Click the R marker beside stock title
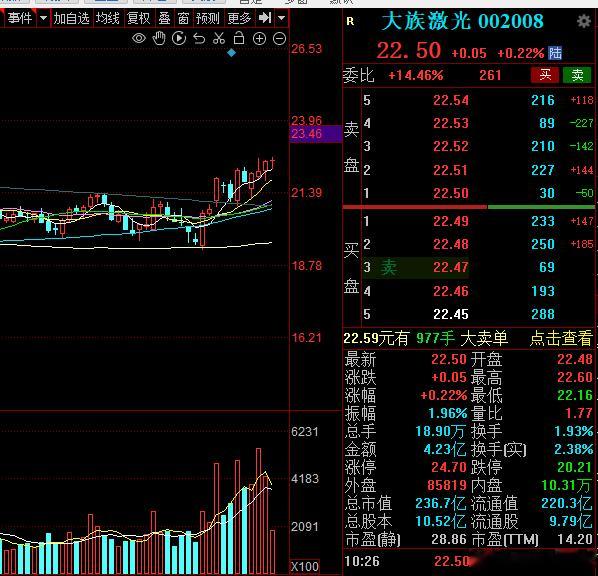598x576 pixels. coord(350,21)
